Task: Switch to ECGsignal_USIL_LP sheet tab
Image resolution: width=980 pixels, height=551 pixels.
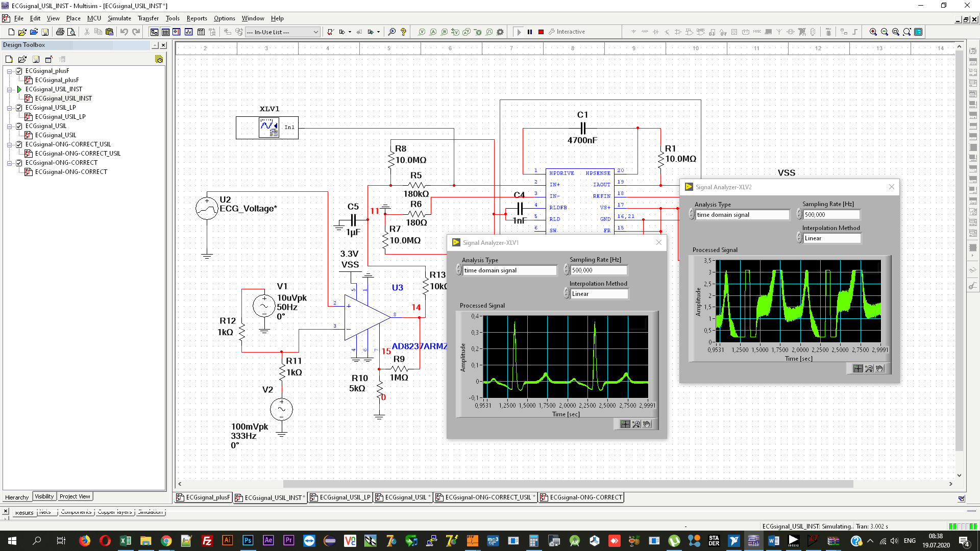Action: pyautogui.click(x=340, y=497)
